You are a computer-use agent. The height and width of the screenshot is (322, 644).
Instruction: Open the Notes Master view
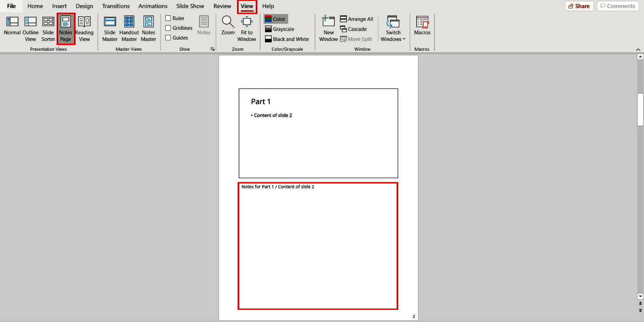point(148,27)
